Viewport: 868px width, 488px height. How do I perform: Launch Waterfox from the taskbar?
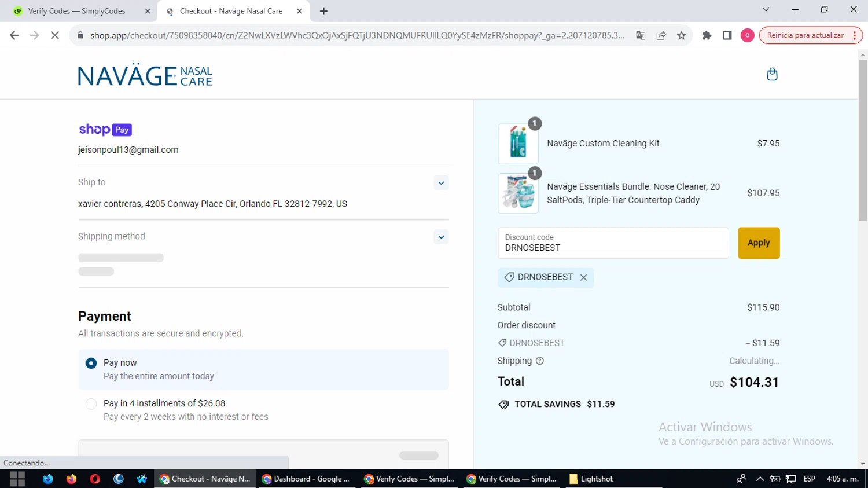[142, 479]
